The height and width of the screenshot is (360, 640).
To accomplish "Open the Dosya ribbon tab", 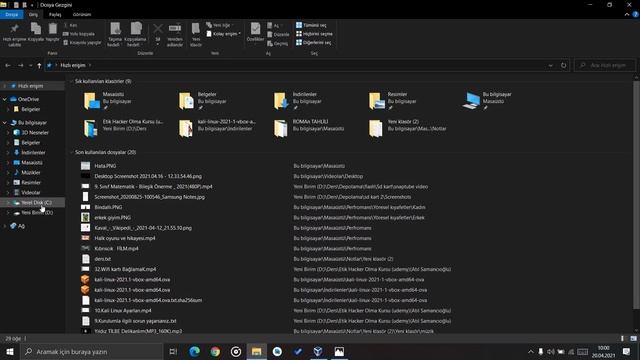I will pyautogui.click(x=12, y=15).
